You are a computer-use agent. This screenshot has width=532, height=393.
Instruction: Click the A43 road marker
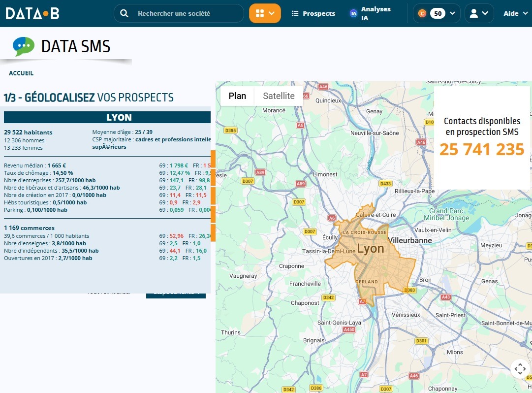coord(445,297)
